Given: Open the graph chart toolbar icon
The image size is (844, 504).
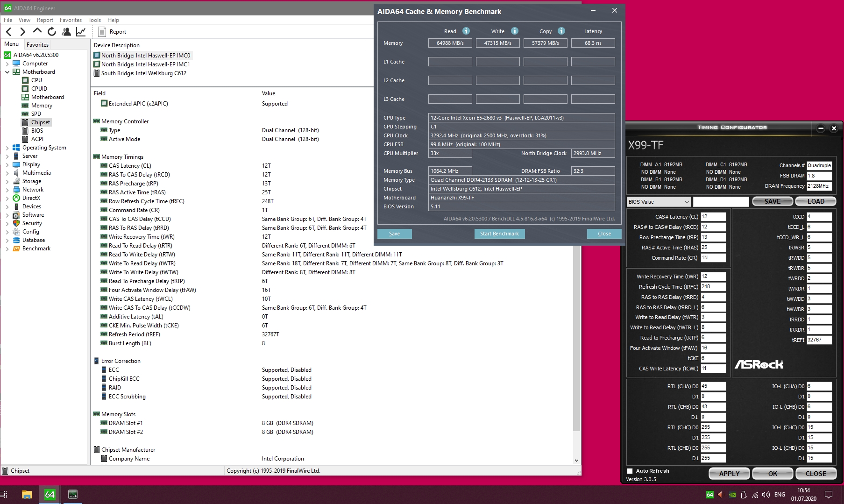Looking at the screenshot, I should pyautogui.click(x=81, y=32).
